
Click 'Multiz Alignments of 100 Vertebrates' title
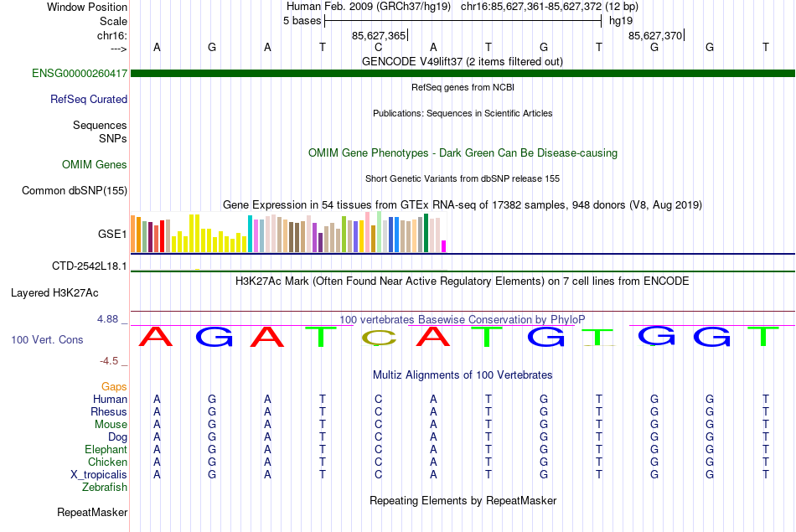point(463,375)
